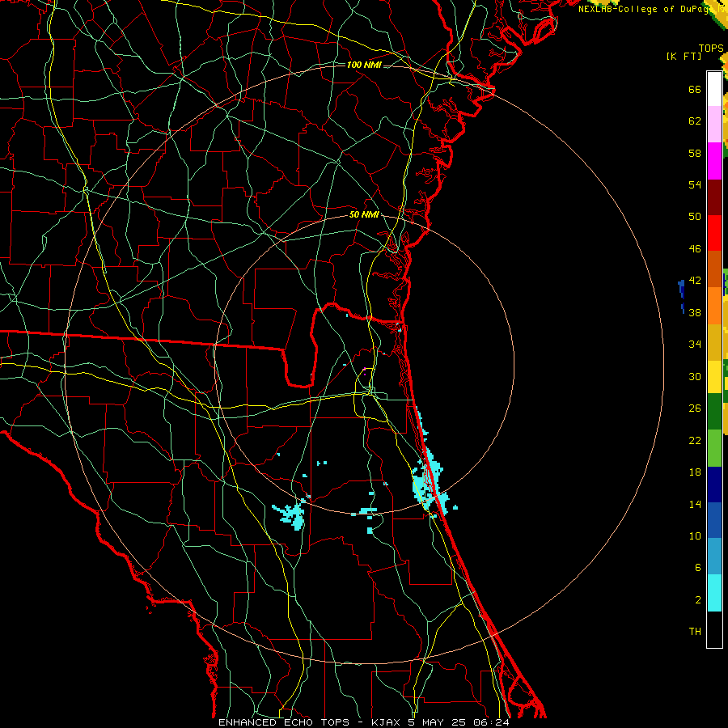The height and width of the screenshot is (728, 728).
Task: Click the legend value "14"
Action: tap(695, 504)
